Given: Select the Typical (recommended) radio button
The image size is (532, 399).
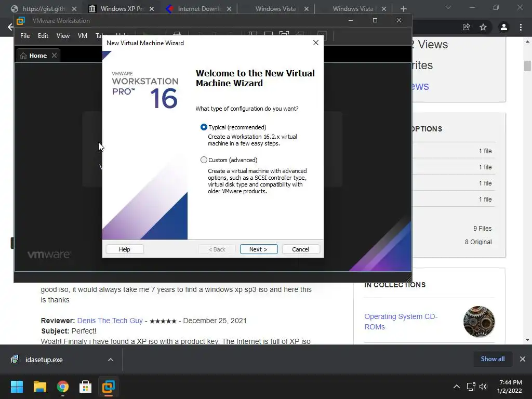Looking at the screenshot, I should point(204,127).
